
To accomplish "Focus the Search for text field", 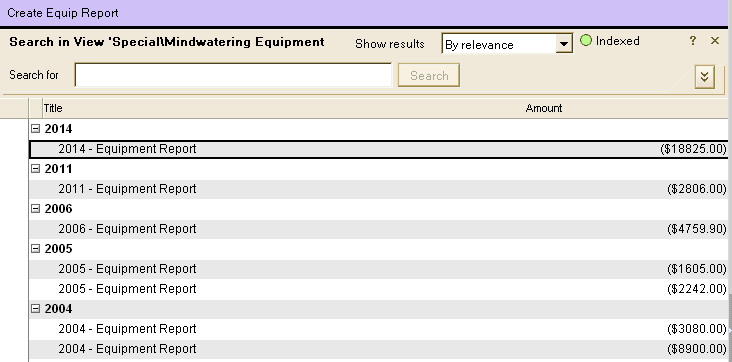I will coord(233,75).
